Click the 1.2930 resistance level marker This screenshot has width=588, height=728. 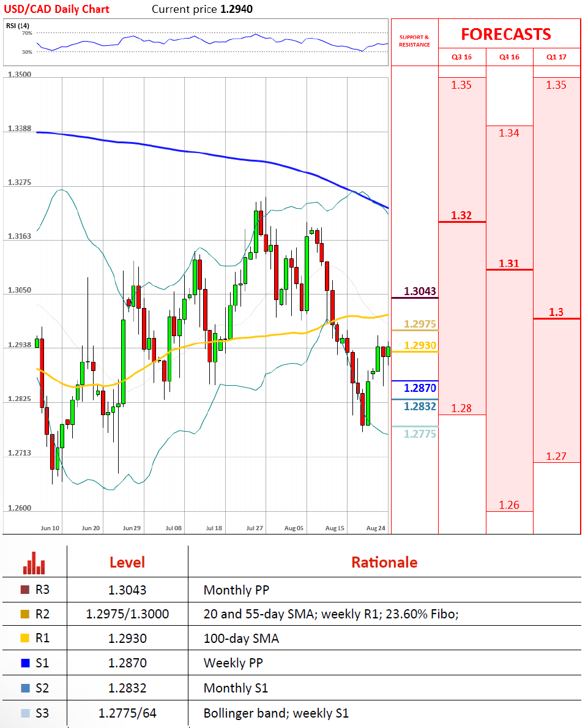420,345
